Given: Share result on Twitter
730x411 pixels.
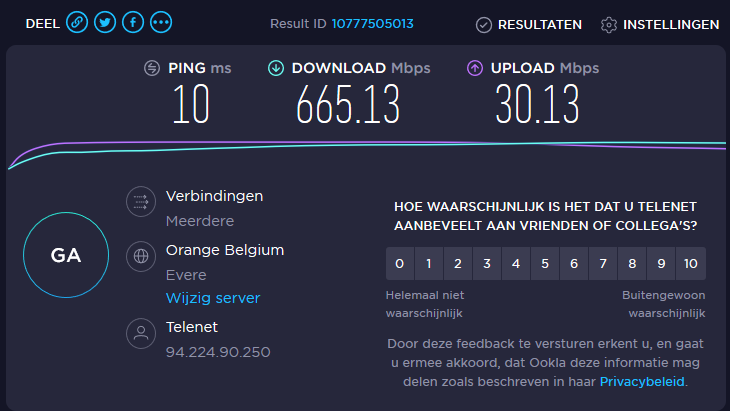Looking at the screenshot, I should (x=105, y=22).
